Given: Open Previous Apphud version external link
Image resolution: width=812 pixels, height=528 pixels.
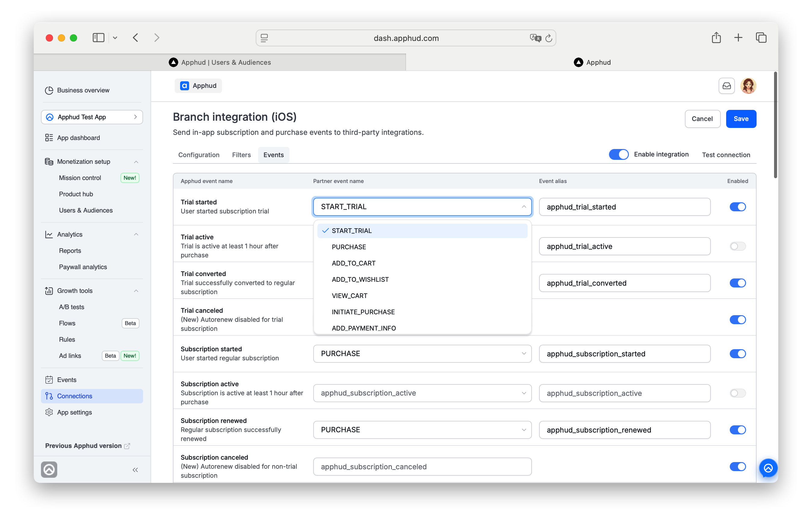Looking at the screenshot, I should pyautogui.click(x=87, y=446).
